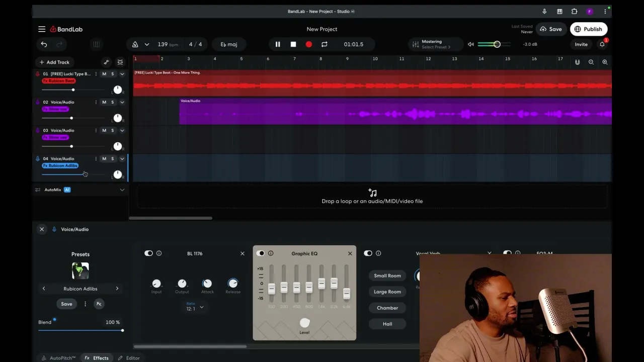Expand track 01 chevron

[122, 74]
